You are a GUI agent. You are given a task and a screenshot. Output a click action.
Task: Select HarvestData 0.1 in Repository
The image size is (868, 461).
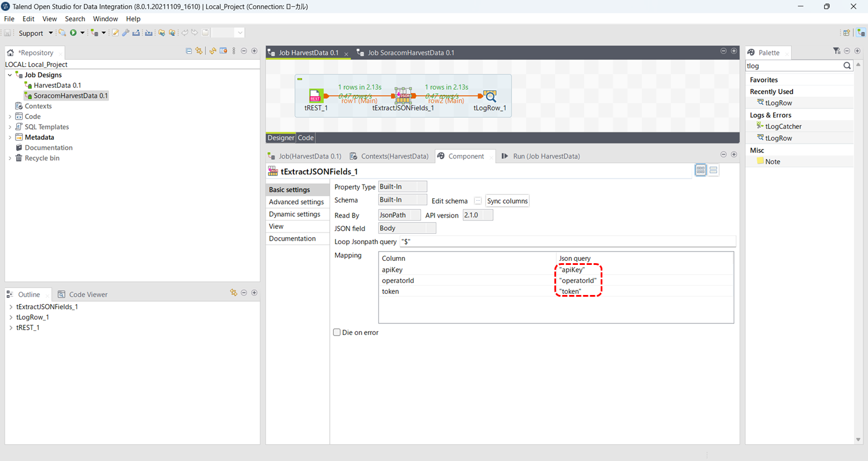[57, 85]
